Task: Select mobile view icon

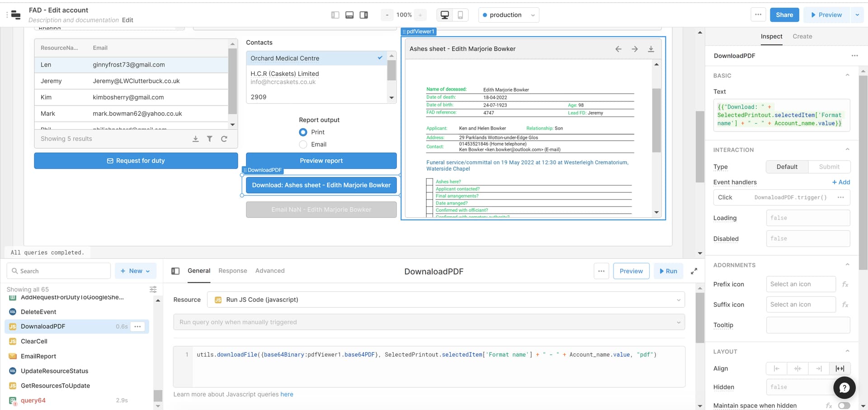Action: (x=460, y=15)
